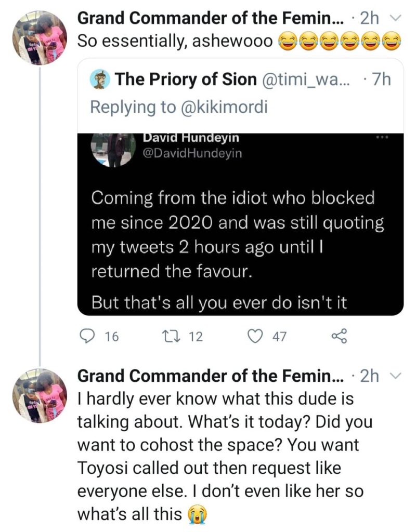View the @DavidHundeyin handle in image
The width and height of the screenshot is (416, 532).
coord(192,153)
